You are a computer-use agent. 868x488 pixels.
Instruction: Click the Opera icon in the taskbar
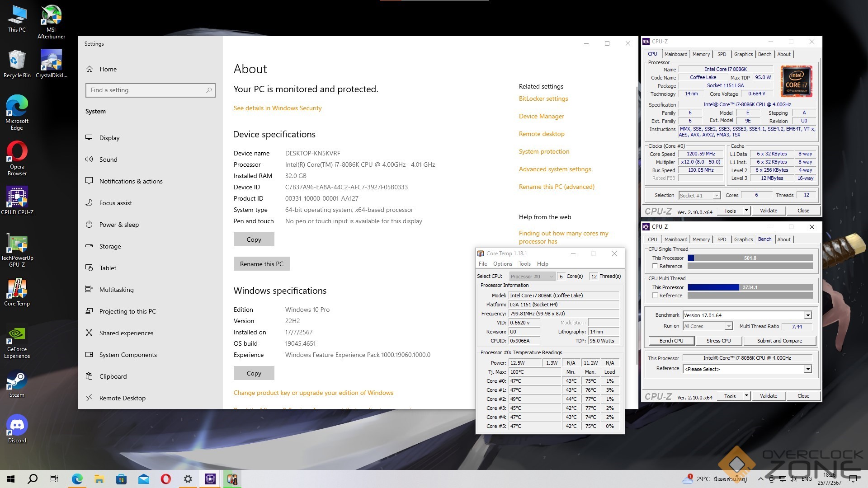click(166, 479)
